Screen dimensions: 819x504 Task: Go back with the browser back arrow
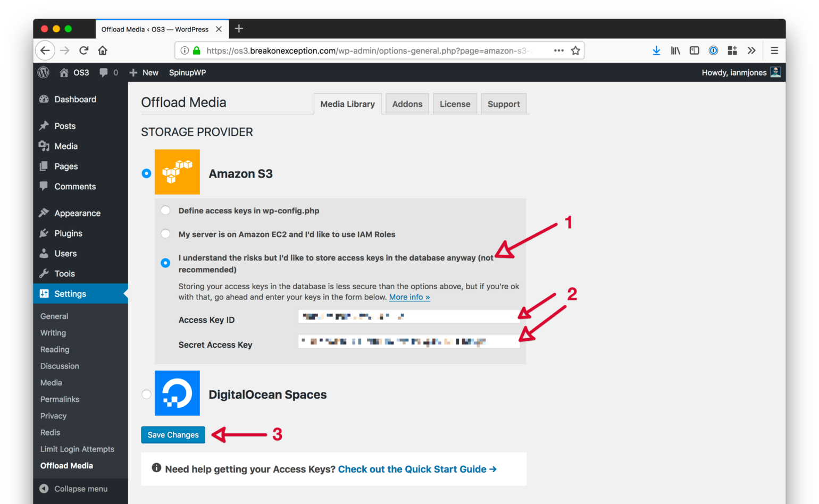pyautogui.click(x=45, y=51)
